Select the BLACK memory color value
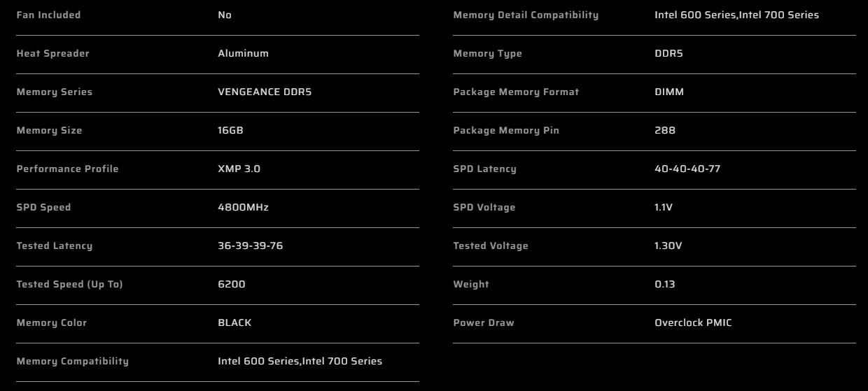 point(234,322)
